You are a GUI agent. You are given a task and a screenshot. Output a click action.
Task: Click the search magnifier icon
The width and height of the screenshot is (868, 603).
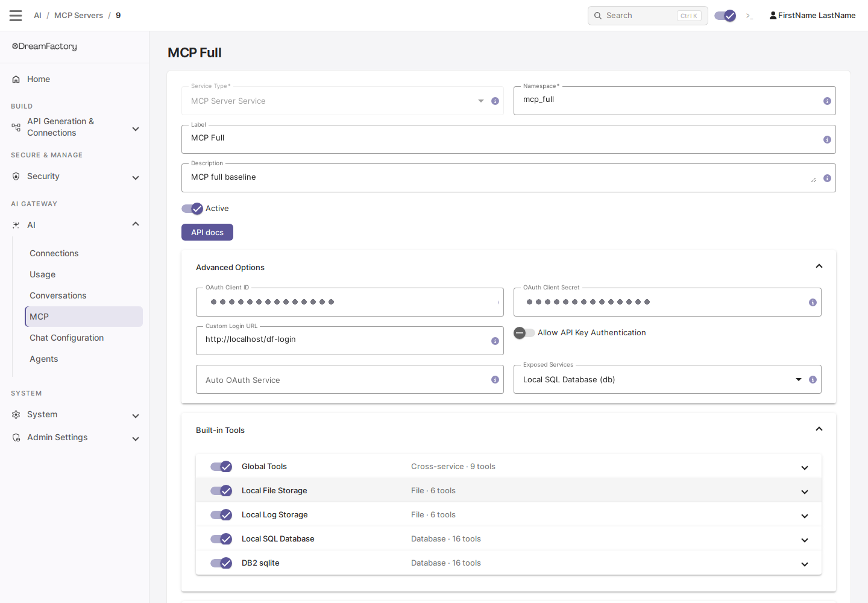coord(598,16)
